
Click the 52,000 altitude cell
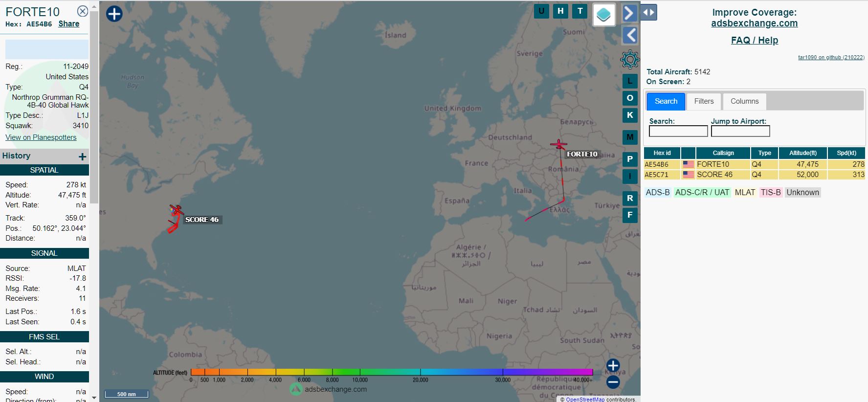tap(802, 175)
